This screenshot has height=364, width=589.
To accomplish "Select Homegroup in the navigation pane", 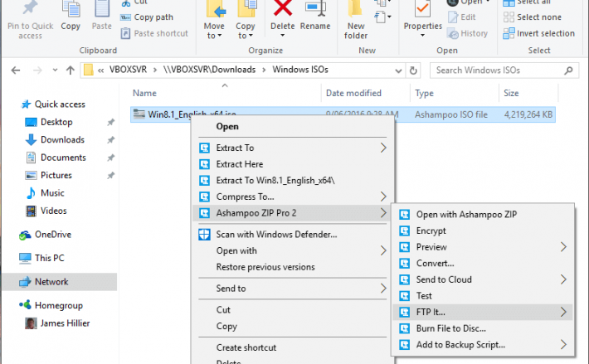I will [x=59, y=305].
